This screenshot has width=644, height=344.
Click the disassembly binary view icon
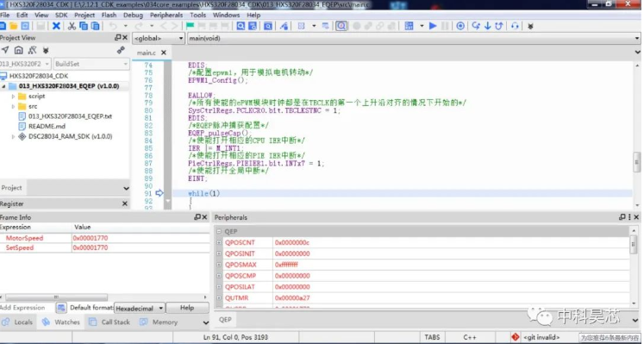(409, 26)
